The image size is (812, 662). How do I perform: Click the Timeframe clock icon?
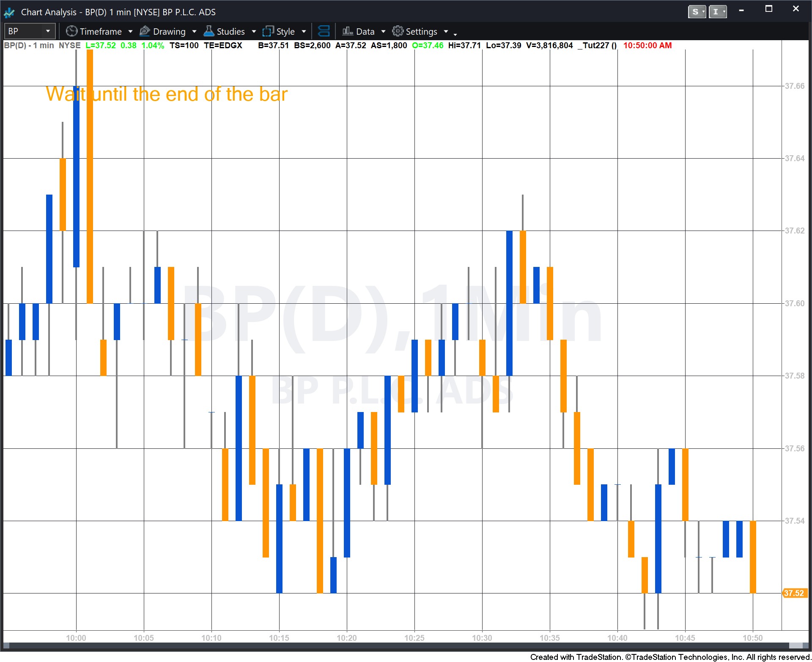click(x=71, y=31)
